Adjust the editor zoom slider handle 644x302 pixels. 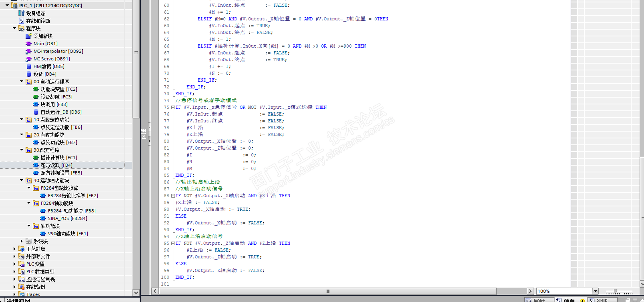(615, 292)
